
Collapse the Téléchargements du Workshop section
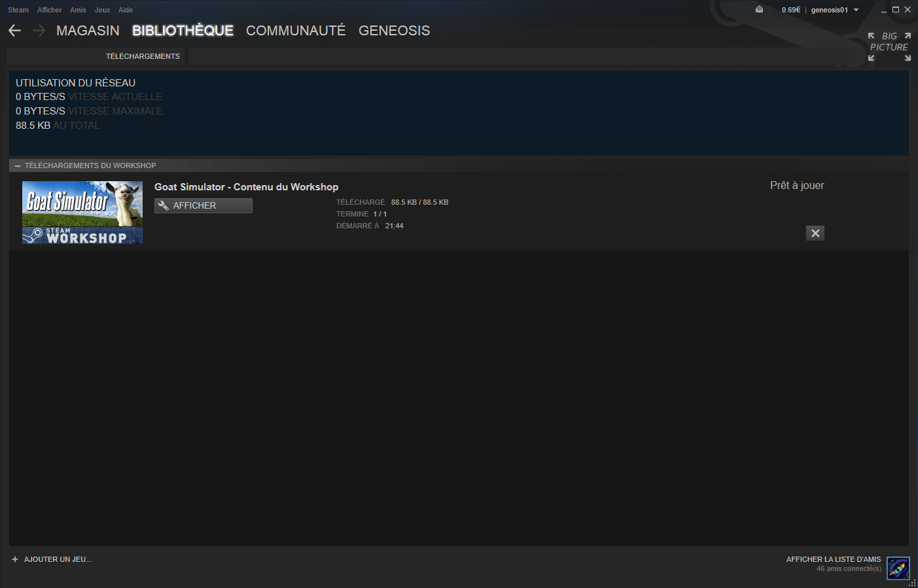coord(18,165)
